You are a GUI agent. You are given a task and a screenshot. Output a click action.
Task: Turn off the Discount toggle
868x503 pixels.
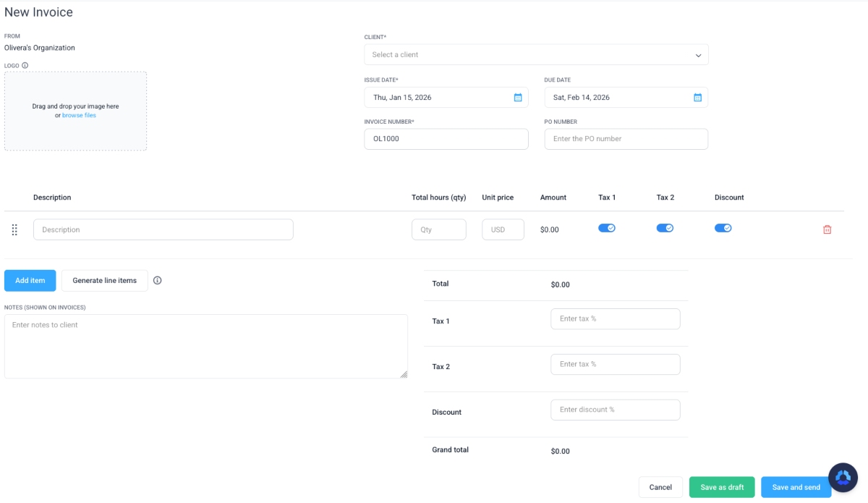point(723,227)
